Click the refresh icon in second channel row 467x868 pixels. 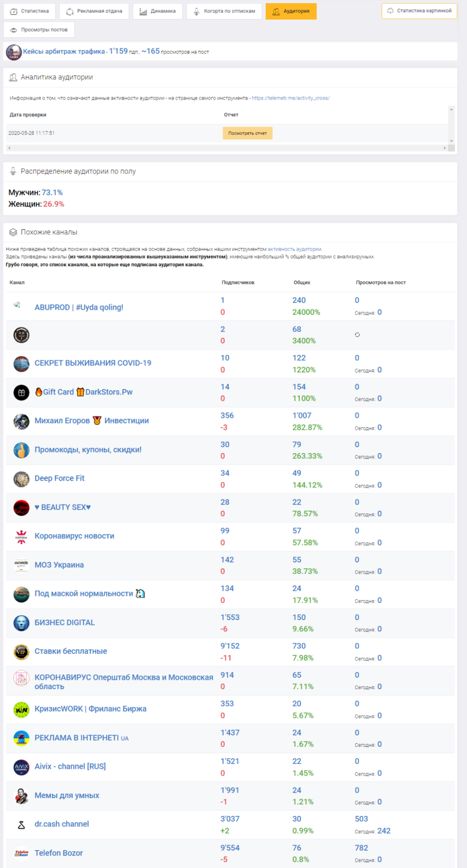tap(357, 335)
